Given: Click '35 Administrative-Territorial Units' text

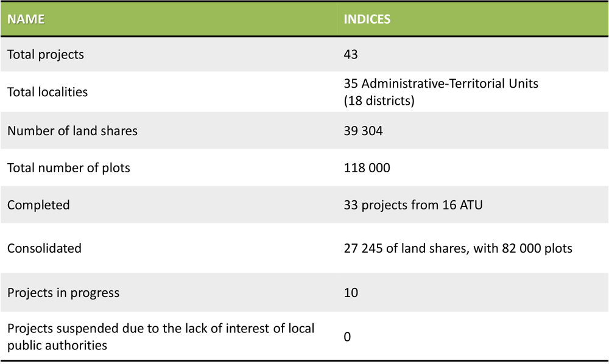Looking at the screenshot, I should pos(441,83).
